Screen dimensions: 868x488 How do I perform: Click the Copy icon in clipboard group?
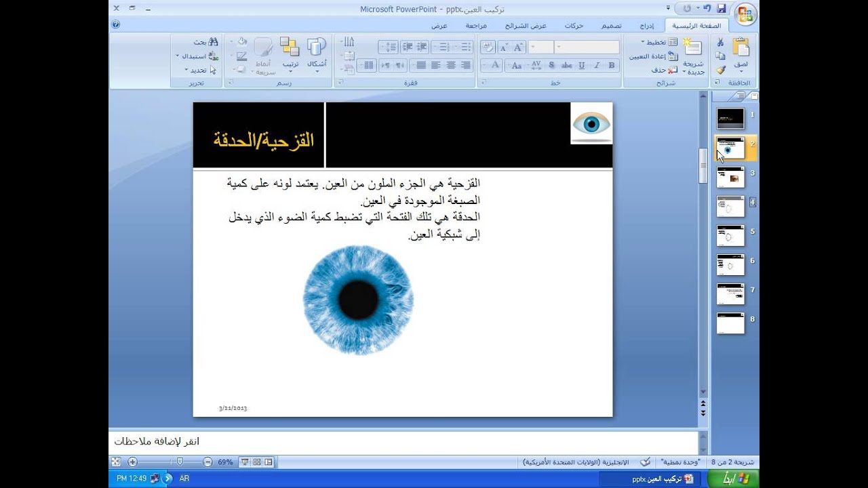(x=720, y=56)
